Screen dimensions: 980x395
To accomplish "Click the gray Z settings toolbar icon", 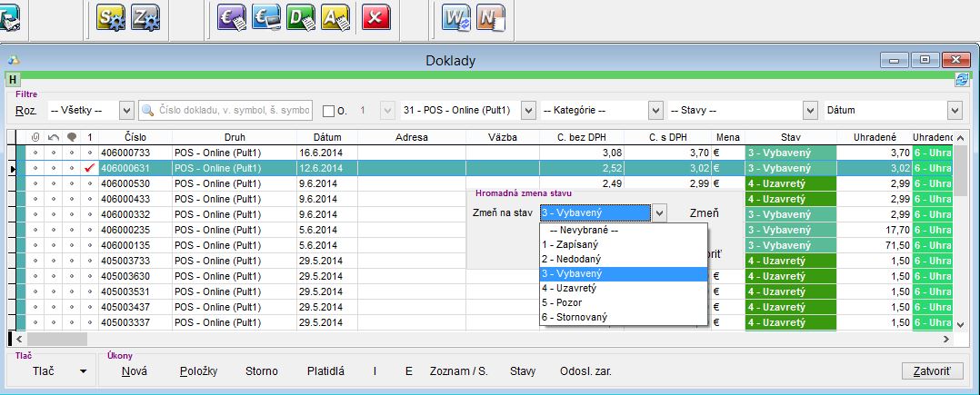I will pyautogui.click(x=146, y=18).
